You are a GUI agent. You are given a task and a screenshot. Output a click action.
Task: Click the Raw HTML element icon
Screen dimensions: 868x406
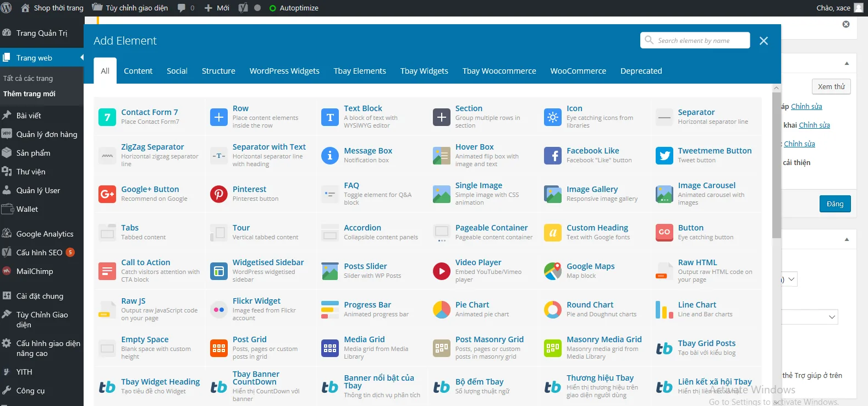(664, 271)
